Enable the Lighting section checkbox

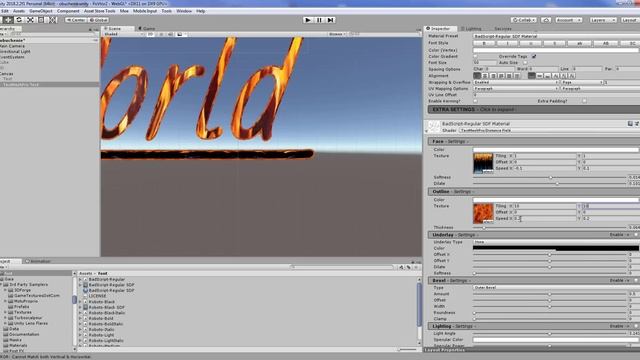(x=636, y=327)
